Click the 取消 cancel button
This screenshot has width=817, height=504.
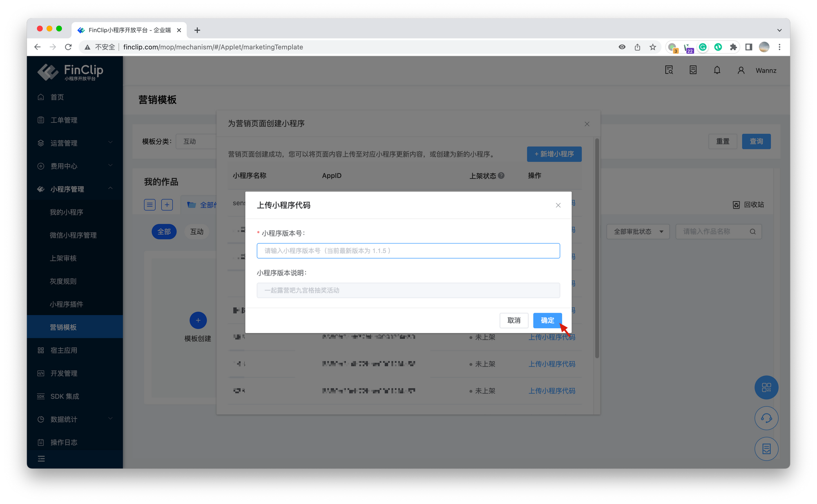point(514,320)
